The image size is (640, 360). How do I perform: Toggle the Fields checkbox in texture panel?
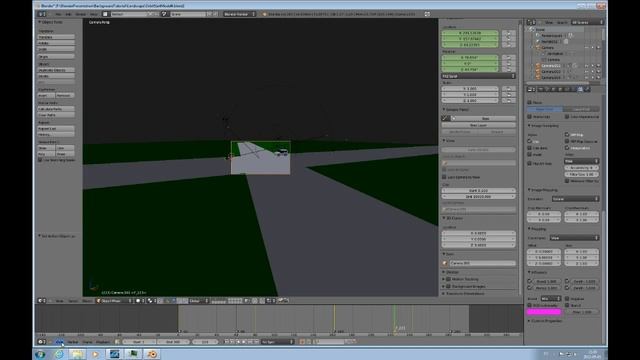click(529, 102)
